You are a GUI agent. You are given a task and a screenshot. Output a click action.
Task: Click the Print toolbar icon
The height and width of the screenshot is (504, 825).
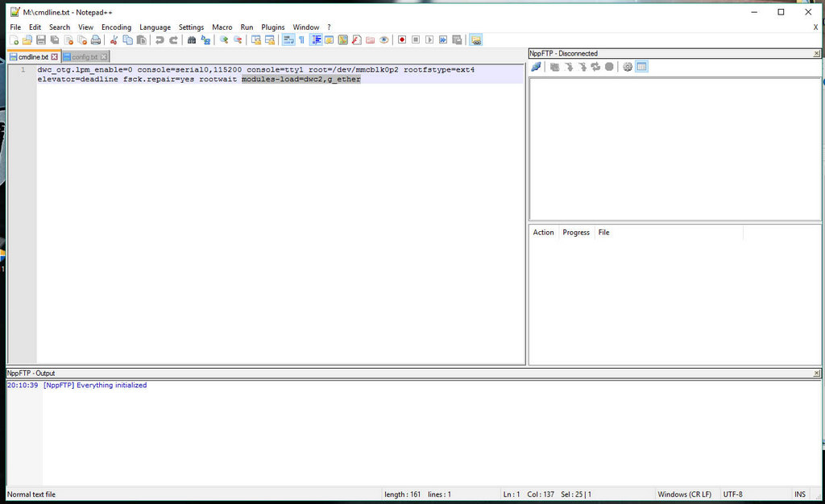96,39
